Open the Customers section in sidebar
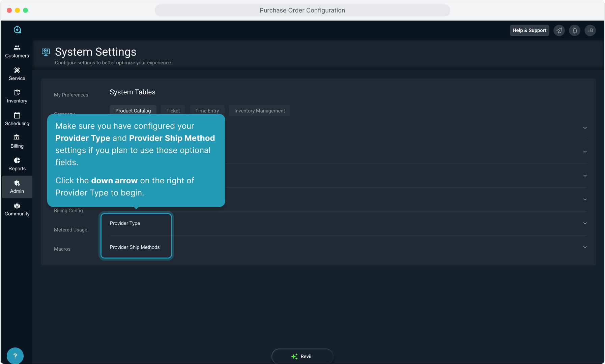 17,51
